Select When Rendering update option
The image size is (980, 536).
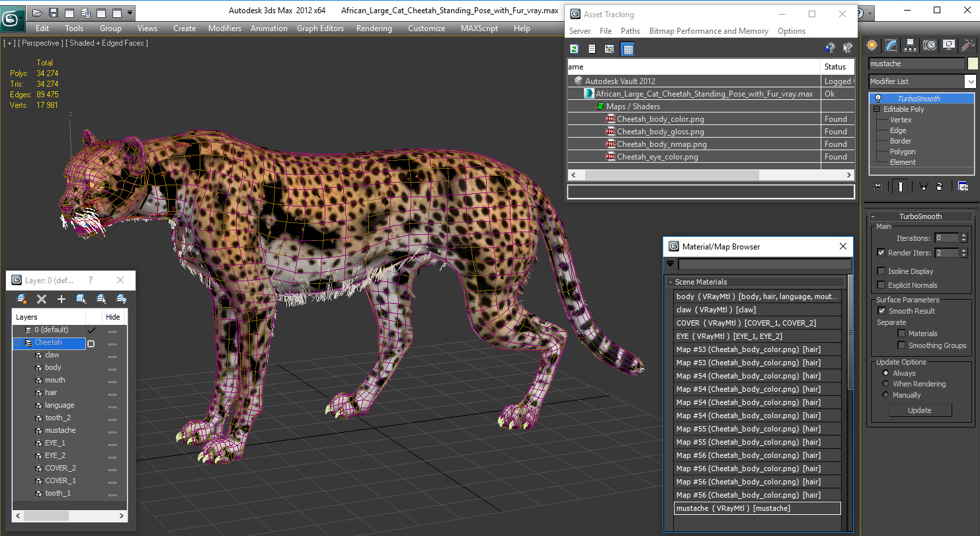tap(886, 384)
